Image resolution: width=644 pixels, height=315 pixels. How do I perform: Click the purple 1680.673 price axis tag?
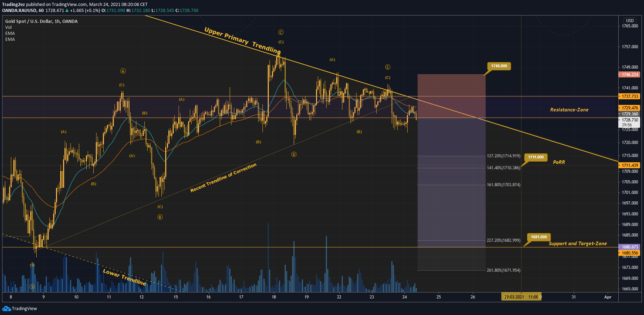click(x=629, y=247)
